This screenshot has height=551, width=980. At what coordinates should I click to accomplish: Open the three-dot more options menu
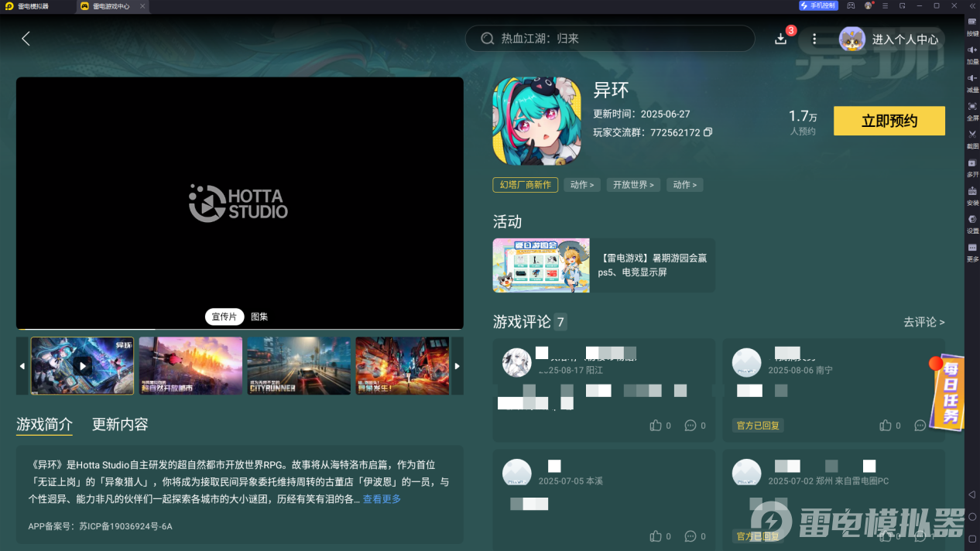click(x=814, y=39)
